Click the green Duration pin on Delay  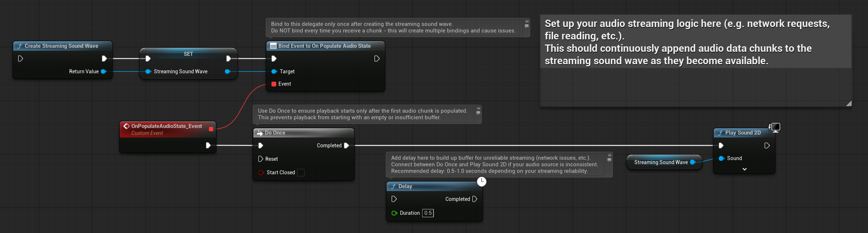394,213
